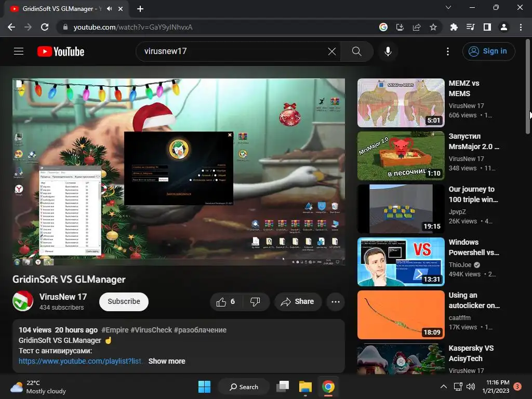Like the video (6 likes)
The height and width of the screenshot is (399, 532).
click(x=227, y=302)
